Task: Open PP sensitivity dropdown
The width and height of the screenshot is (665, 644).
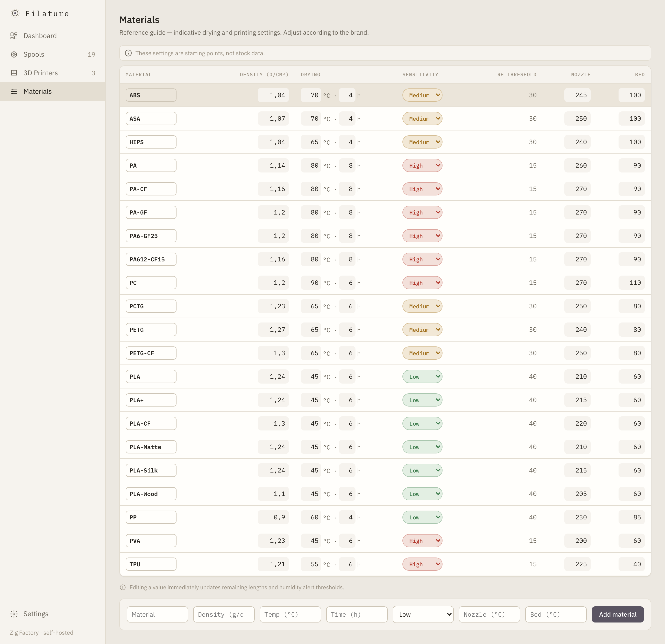Action: 422,517
